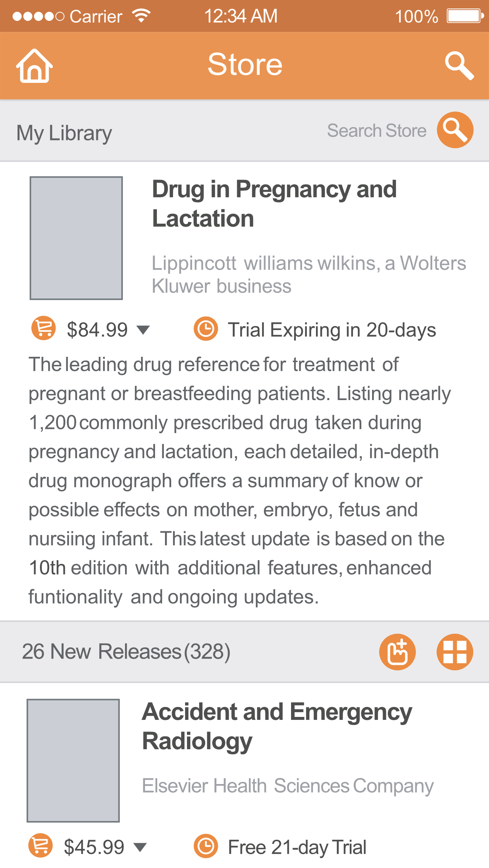This screenshot has height=868, width=489.
Task: Open the My Library tab
Action: [64, 133]
